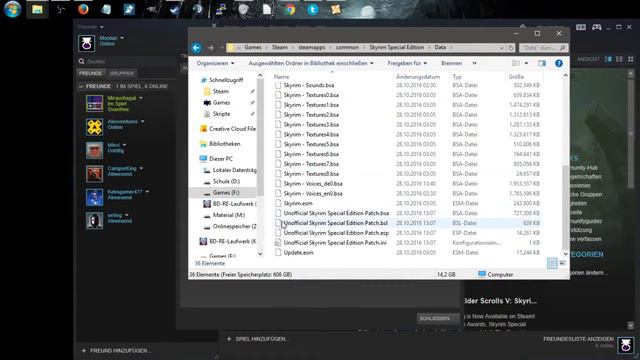Click avatar beside FREUNDESLISTE ANZEIGEN
Viewport: 640px width, 360px height.
[626, 345]
